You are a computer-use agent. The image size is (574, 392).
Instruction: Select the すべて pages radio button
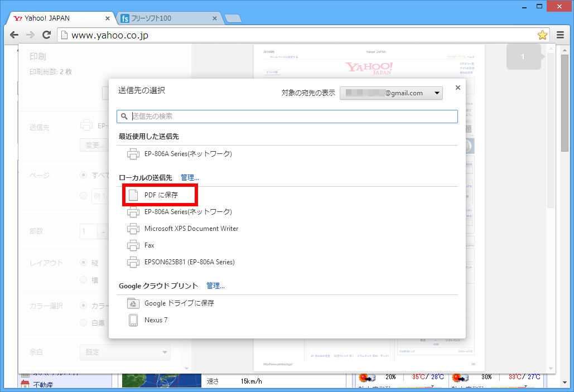coord(84,175)
